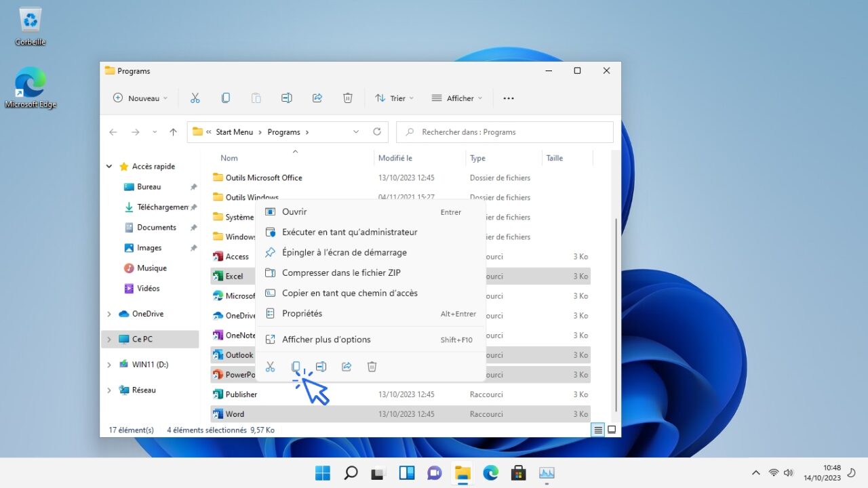Click the Copy icon in the toolbar
868x488 pixels.
225,98
